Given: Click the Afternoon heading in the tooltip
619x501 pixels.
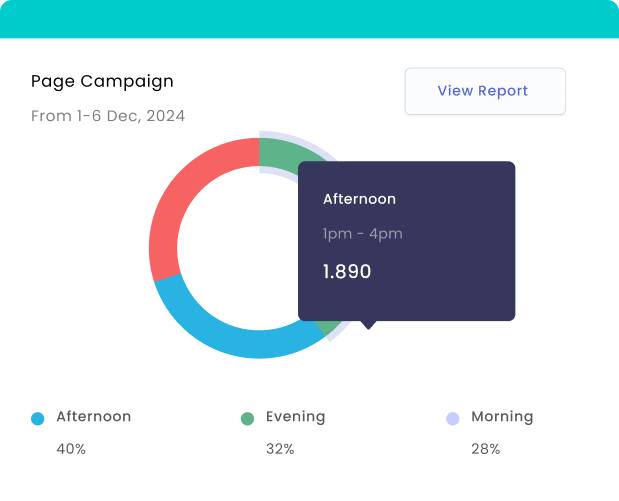Looking at the screenshot, I should coord(359,199).
